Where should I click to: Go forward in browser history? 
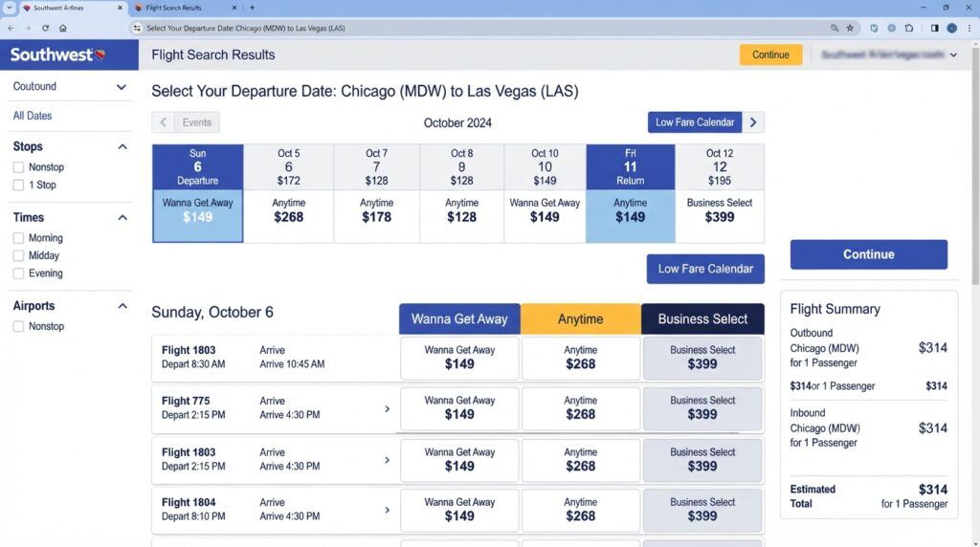point(28,28)
